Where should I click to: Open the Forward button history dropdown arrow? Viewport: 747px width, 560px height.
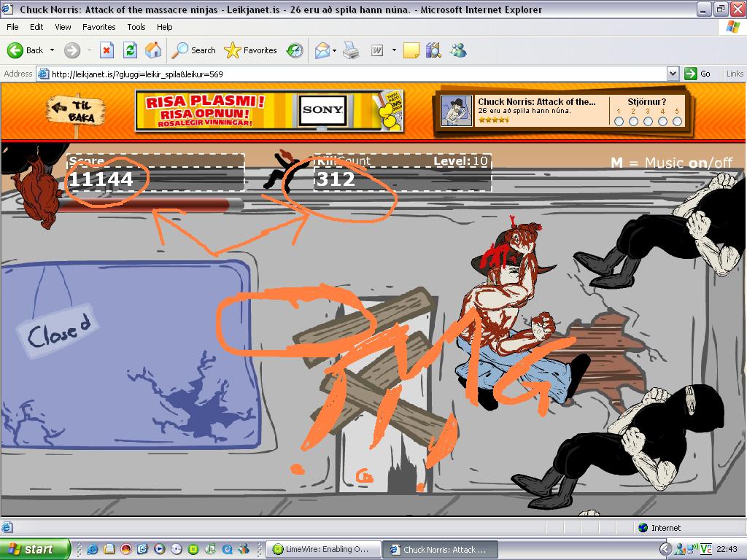[89, 50]
